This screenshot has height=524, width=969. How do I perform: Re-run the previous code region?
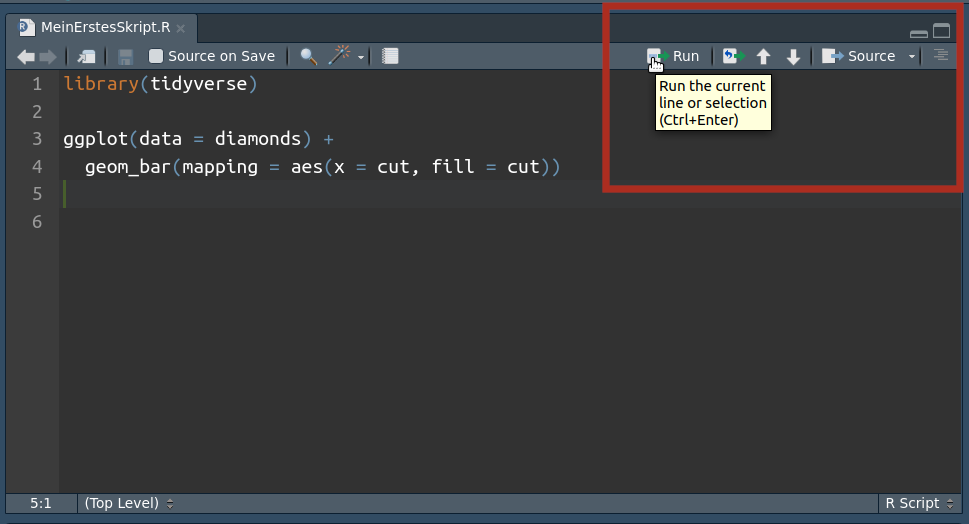734,57
